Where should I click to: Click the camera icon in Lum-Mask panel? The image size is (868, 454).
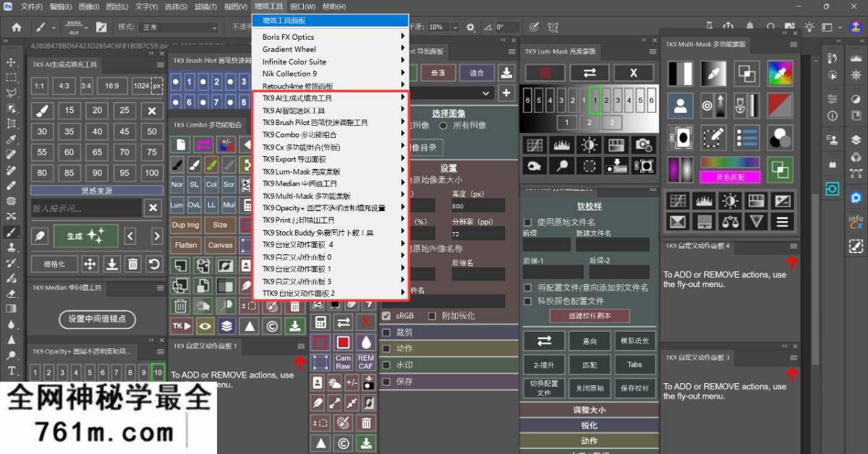pyautogui.click(x=644, y=145)
